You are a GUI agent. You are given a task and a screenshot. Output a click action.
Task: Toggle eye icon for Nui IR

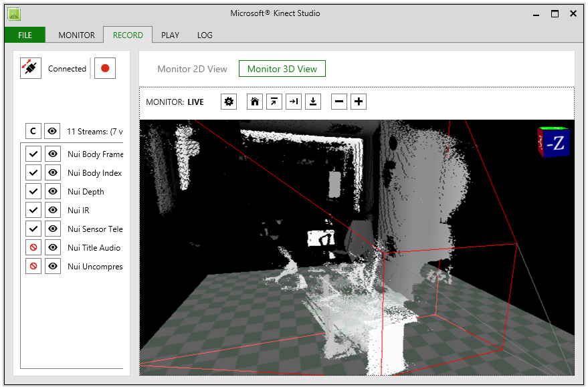pyautogui.click(x=53, y=211)
